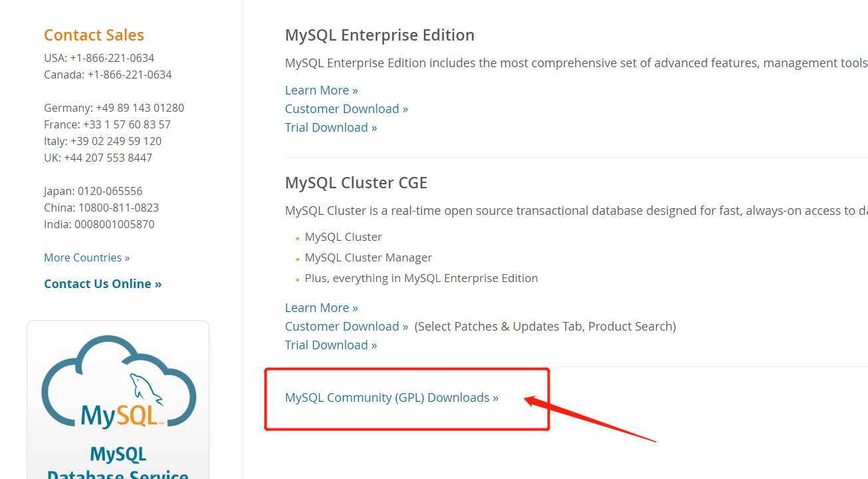Image resolution: width=868 pixels, height=479 pixels.
Task: Select the China phone number line
Action: click(102, 208)
